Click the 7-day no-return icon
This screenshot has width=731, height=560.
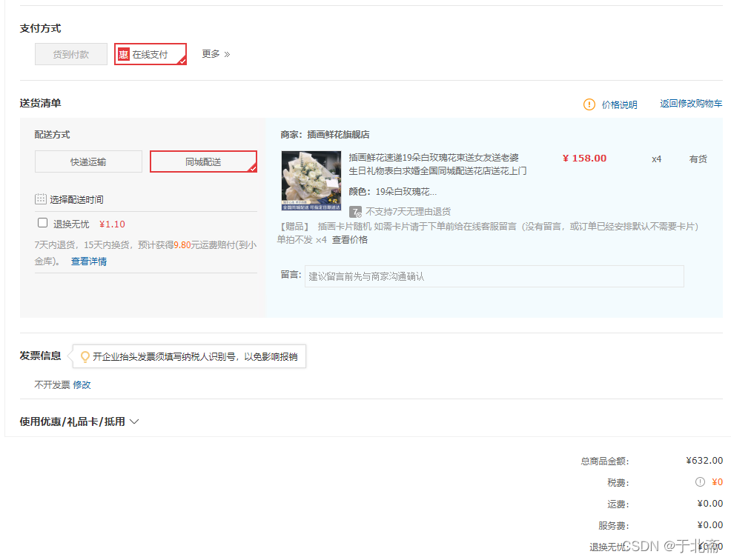pos(355,212)
